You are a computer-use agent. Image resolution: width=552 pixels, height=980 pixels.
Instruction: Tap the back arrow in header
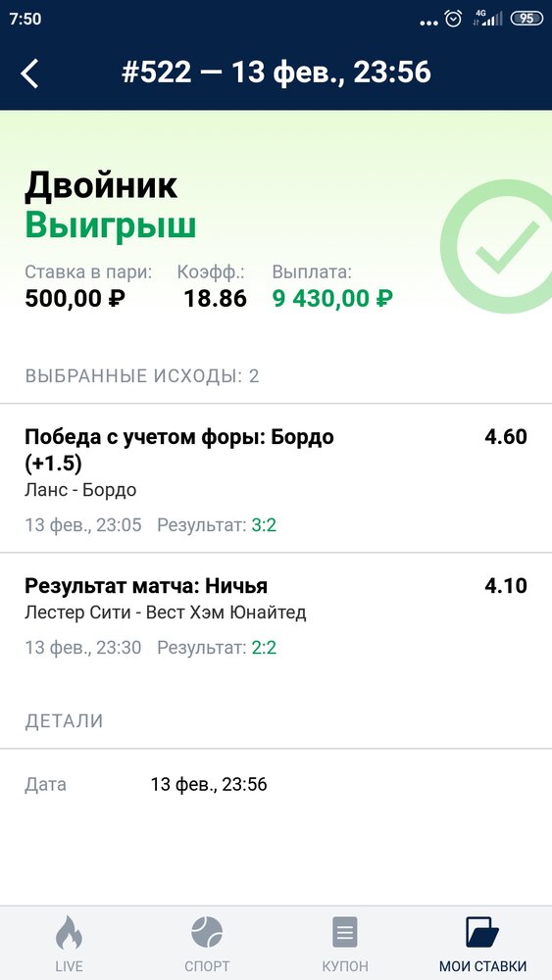(29, 73)
